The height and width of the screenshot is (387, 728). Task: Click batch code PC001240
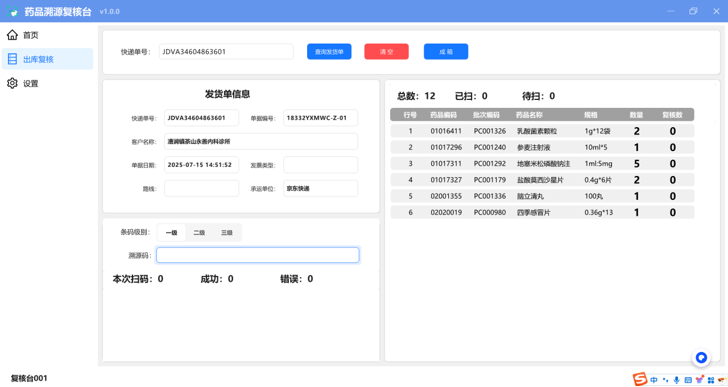[490, 148]
